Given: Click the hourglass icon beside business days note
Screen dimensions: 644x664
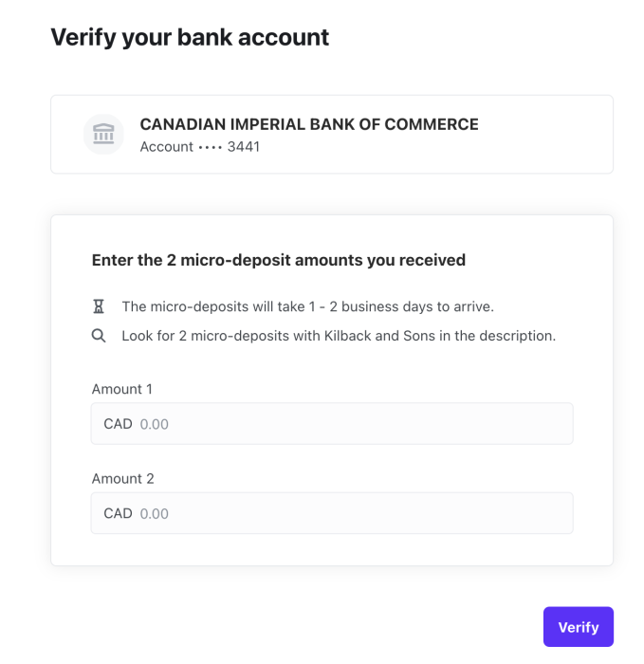Looking at the screenshot, I should (x=99, y=306).
